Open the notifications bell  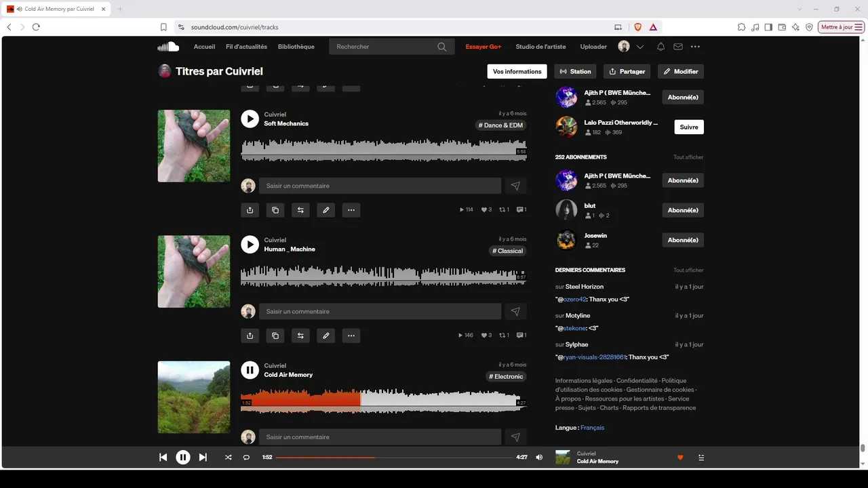(660, 47)
